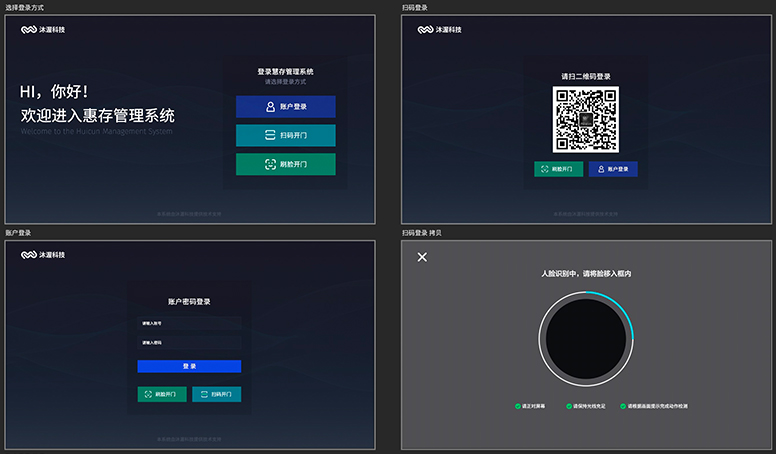Click green check beside 请正对屏幕
This screenshot has width=776, height=454.
518,406
